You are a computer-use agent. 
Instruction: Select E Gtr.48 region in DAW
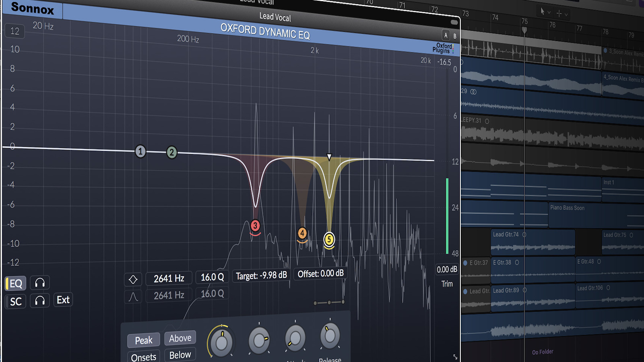609,269
